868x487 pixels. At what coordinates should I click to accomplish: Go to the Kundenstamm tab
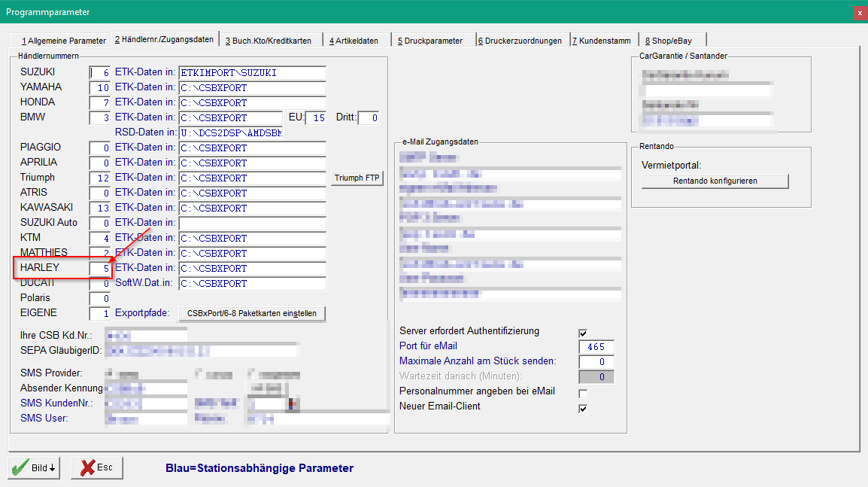tap(602, 41)
